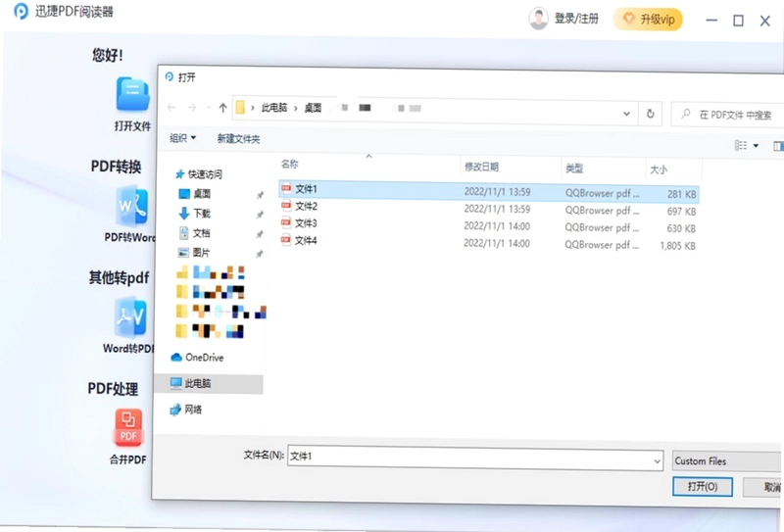Click the forward arrow in dialog
The height and width of the screenshot is (532, 784).
tap(192, 108)
